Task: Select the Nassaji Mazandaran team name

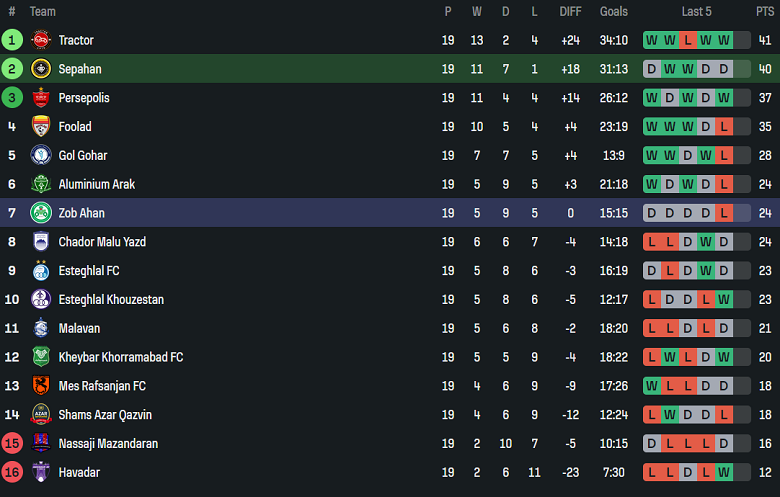Action: click(x=108, y=444)
